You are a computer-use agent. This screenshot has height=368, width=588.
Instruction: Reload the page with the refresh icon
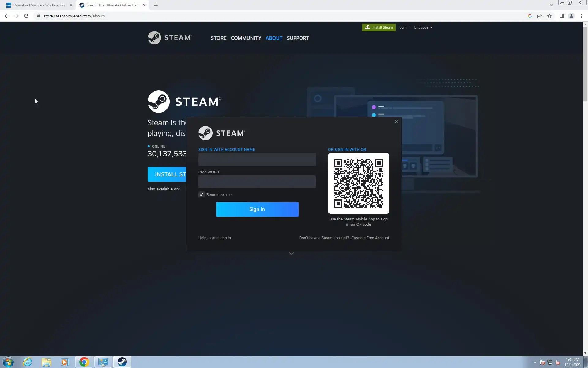click(26, 16)
